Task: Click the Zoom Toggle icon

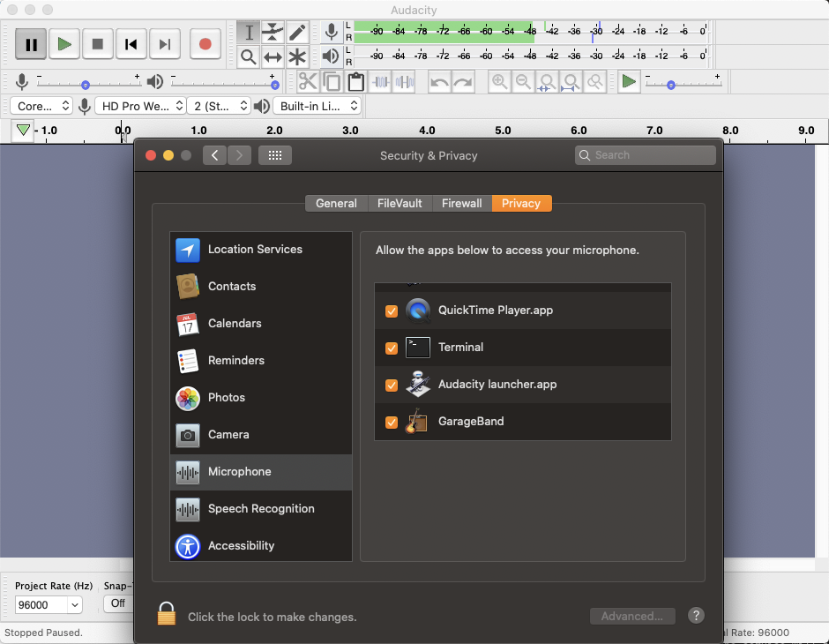Action: 594,82
